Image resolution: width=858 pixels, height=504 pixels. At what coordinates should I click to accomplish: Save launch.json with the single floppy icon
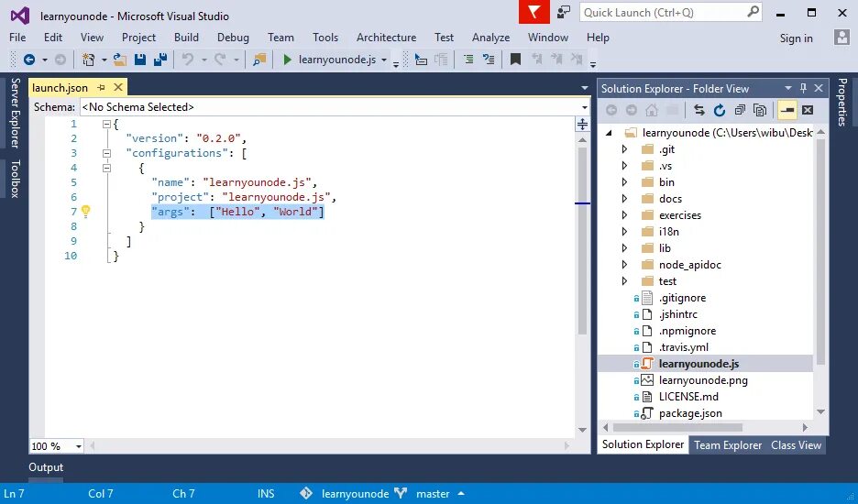140,60
